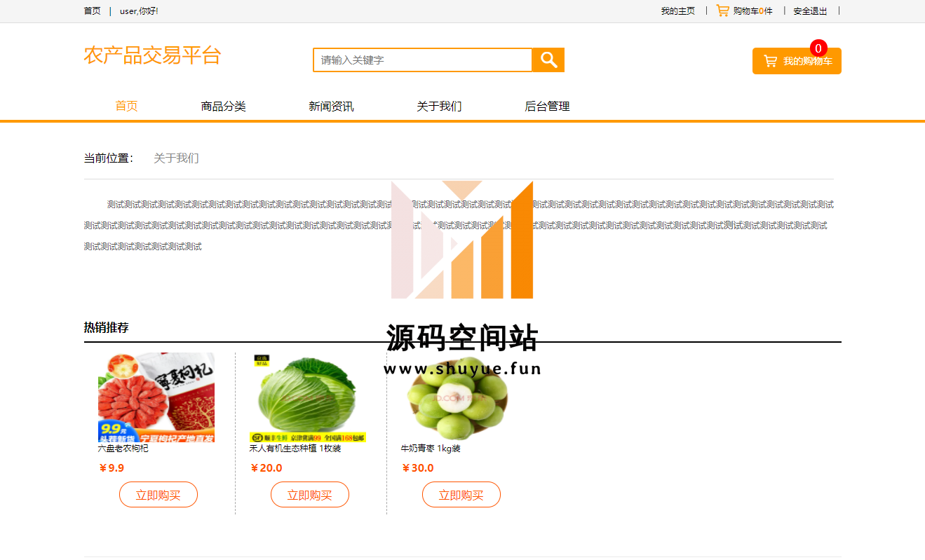Screen dimensions: 925x560
Task: Focus the 请输入关键字 search field
Action: tap(423, 60)
